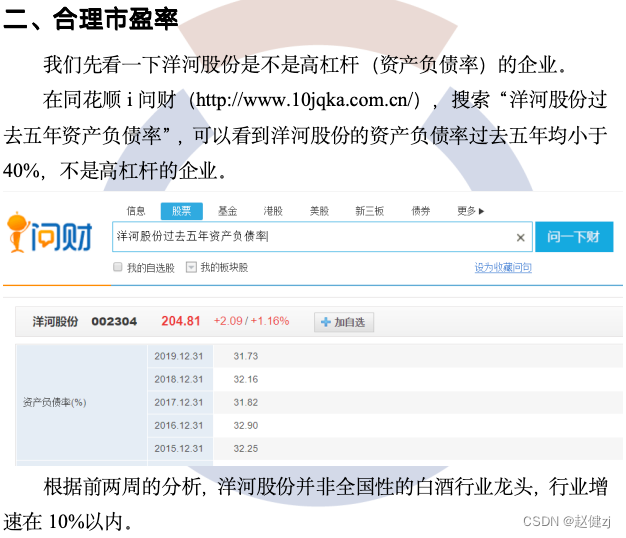Select the 2018.12.31 date cell

pyautogui.click(x=179, y=379)
